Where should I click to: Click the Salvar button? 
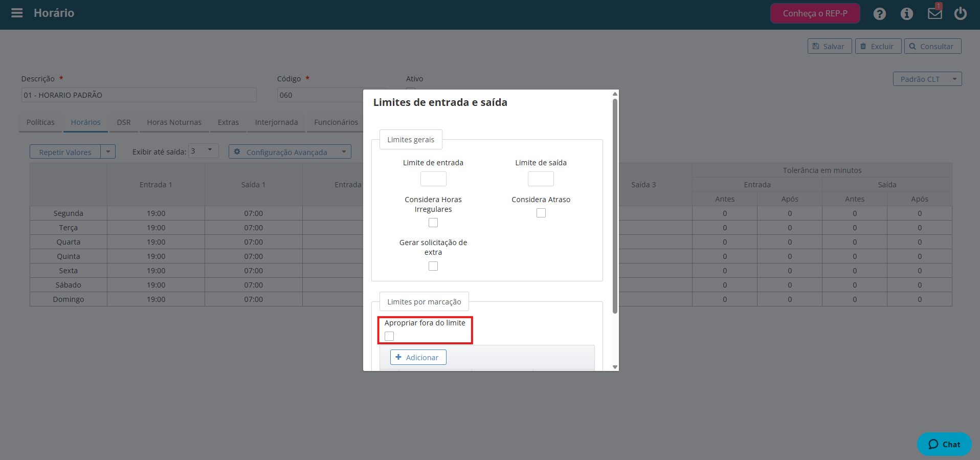(x=829, y=46)
